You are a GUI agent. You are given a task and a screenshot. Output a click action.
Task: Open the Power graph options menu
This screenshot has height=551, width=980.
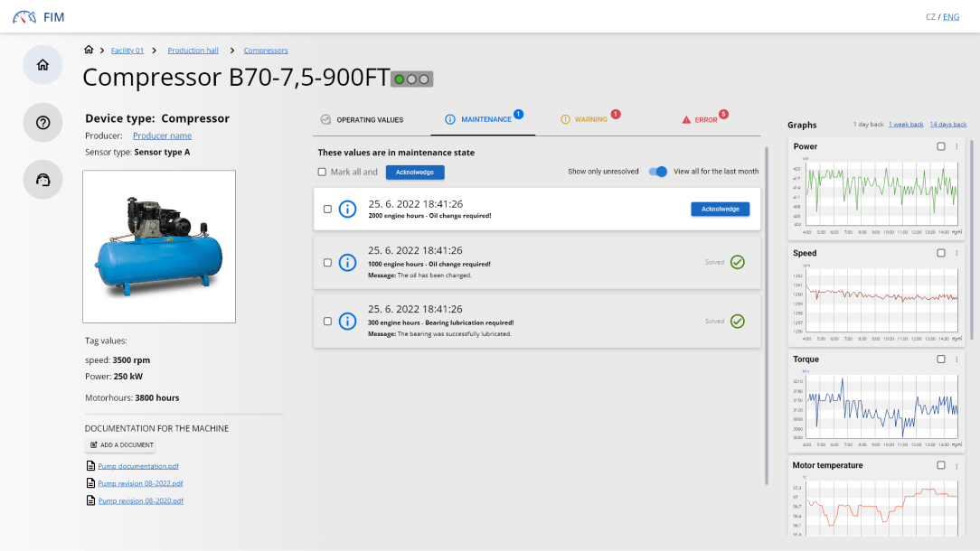tap(956, 147)
